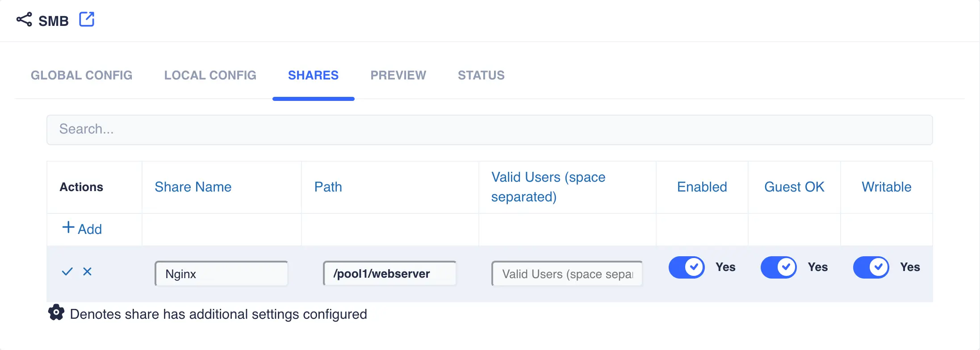Click the Actions column header
980x350 pixels.
pos(81,187)
